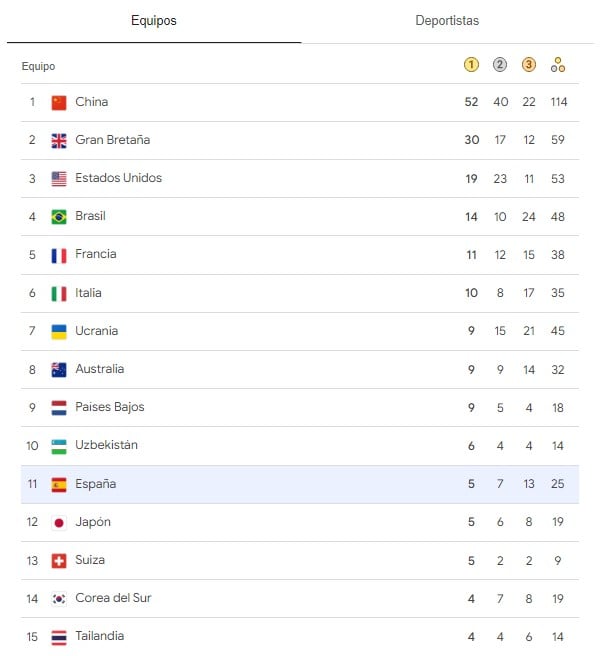
Task: Open the Países Bajos team entry
Action: 109,407
